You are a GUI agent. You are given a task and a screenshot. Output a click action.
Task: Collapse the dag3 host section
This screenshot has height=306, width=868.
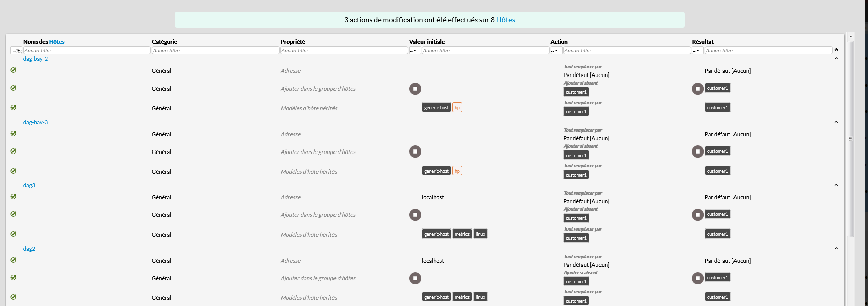tap(836, 185)
